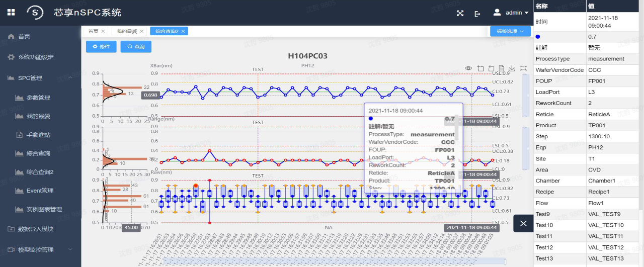Save chart as image download icon
The width and height of the screenshot is (644, 267).
point(512,68)
